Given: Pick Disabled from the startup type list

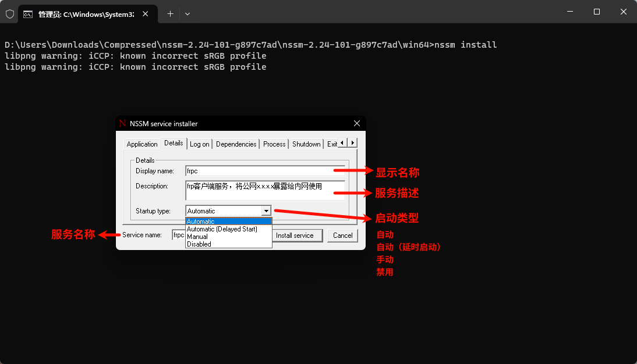Looking at the screenshot, I should [x=229, y=244].
